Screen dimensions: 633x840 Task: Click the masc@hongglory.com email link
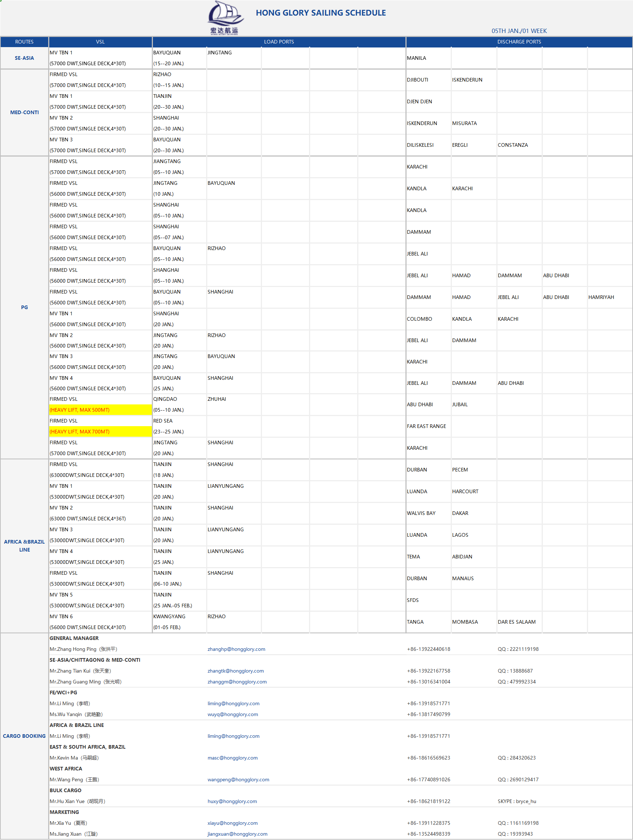click(x=232, y=758)
